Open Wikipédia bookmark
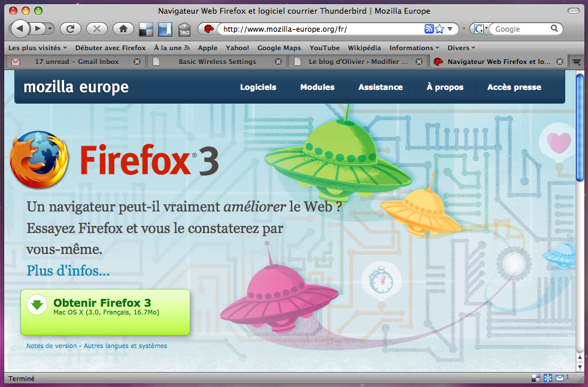Viewport: 588px width, 387px height. pos(364,48)
